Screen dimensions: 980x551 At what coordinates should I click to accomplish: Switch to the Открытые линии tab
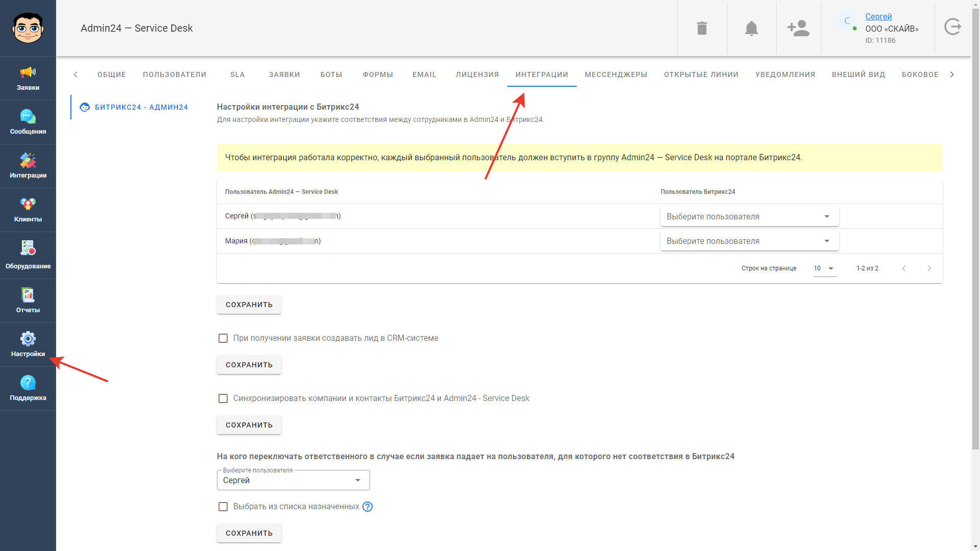tap(701, 74)
